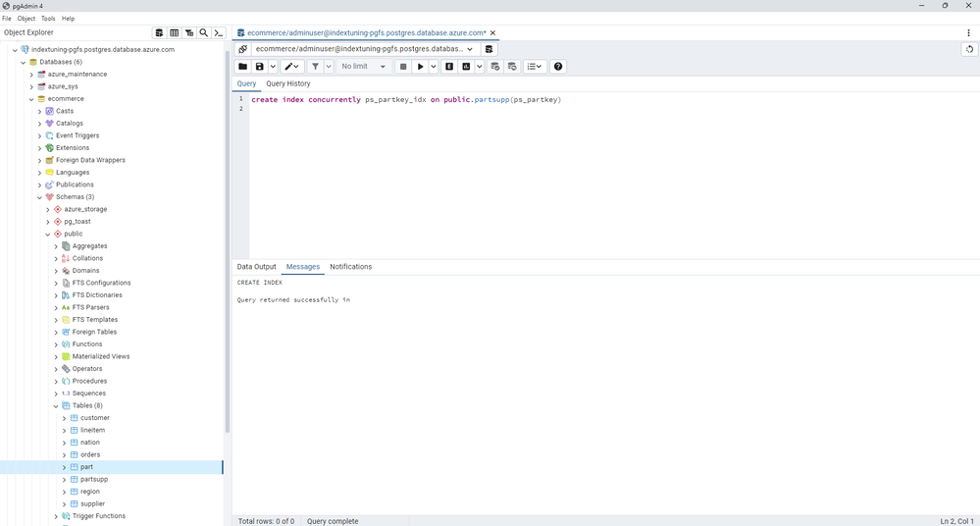Select the azure_storage schema
This screenshot has width=980, height=526.
85,210
